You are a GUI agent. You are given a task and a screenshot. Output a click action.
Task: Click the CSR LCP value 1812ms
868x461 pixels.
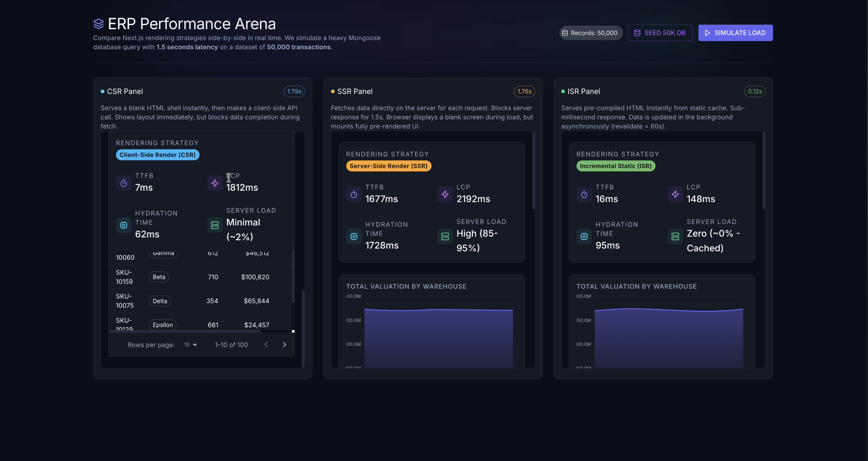click(x=242, y=187)
